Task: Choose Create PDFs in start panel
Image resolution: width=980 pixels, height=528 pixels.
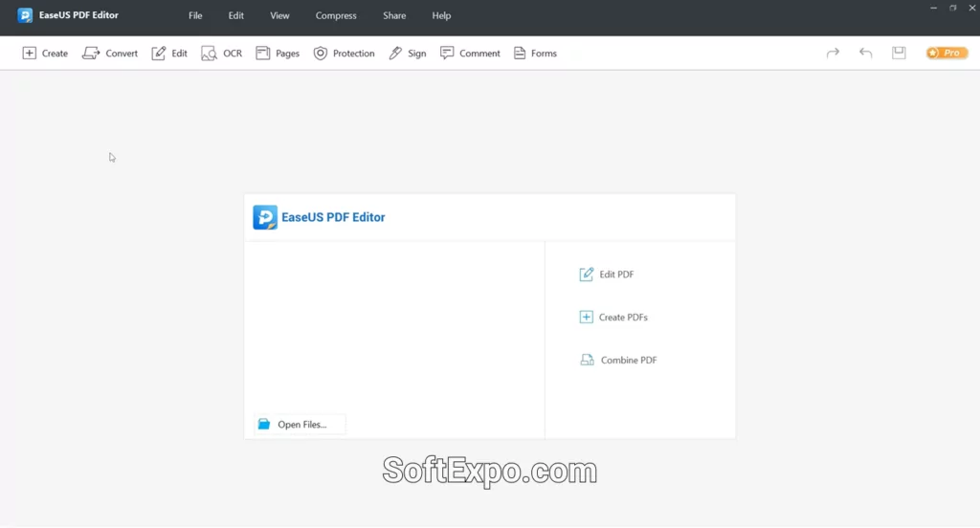Action: click(x=613, y=318)
